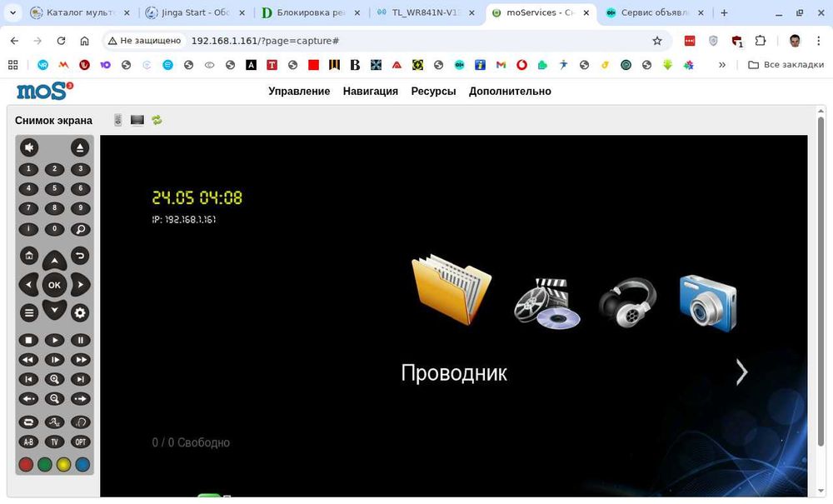Click the blue color button on the remote
This screenshot has height=504, width=833.
pos(82,465)
